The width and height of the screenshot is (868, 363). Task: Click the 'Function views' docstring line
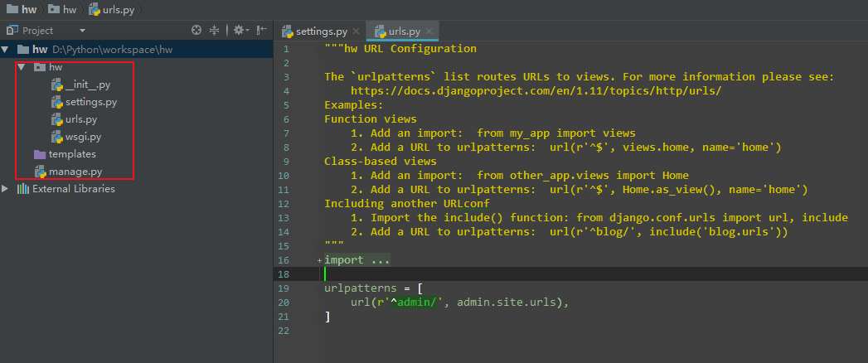(x=371, y=119)
